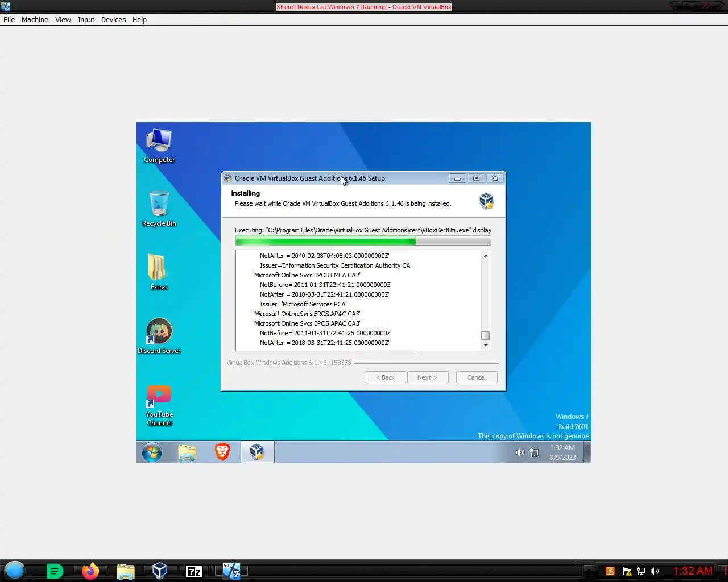Select the 'Issuer='Microsoft Services PCA'' log line
728x582 pixels.
[x=303, y=304]
